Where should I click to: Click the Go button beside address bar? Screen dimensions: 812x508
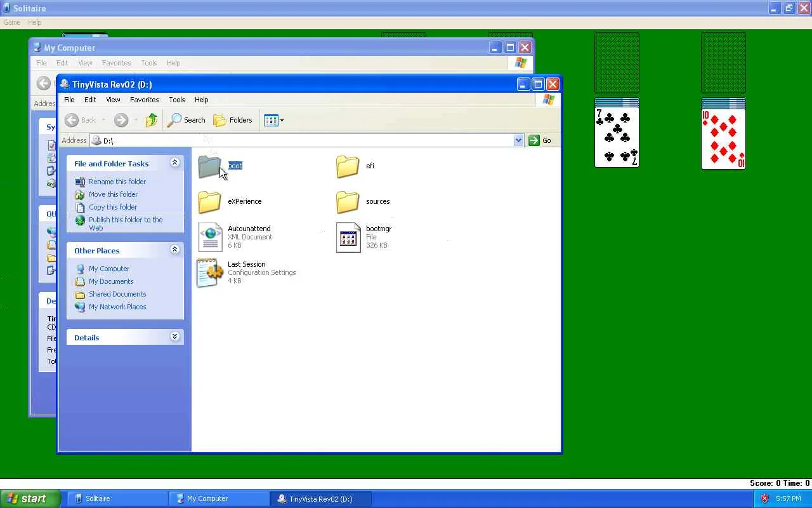pos(540,140)
